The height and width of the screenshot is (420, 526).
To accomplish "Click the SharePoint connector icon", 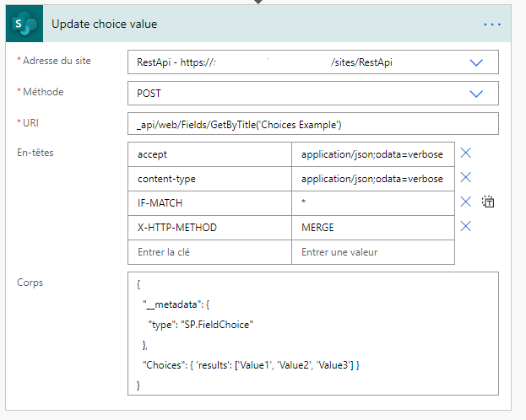I will pyautogui.click(x=24, y=24).
